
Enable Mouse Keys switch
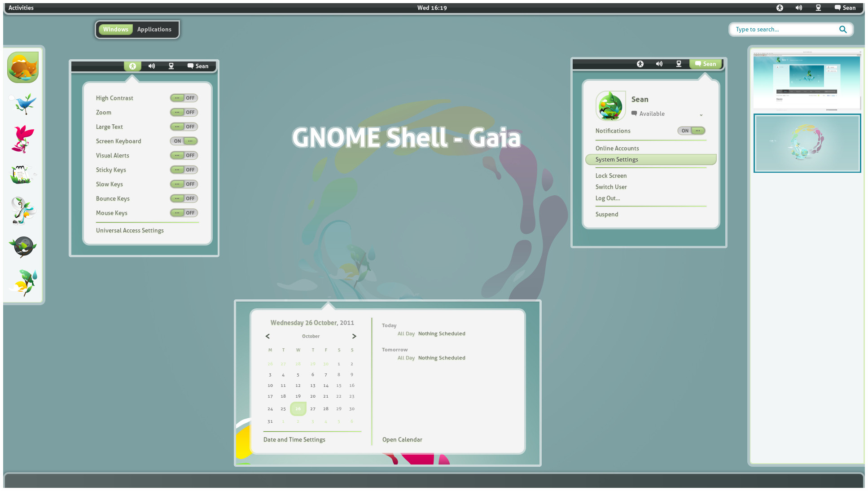coord(184,213)
